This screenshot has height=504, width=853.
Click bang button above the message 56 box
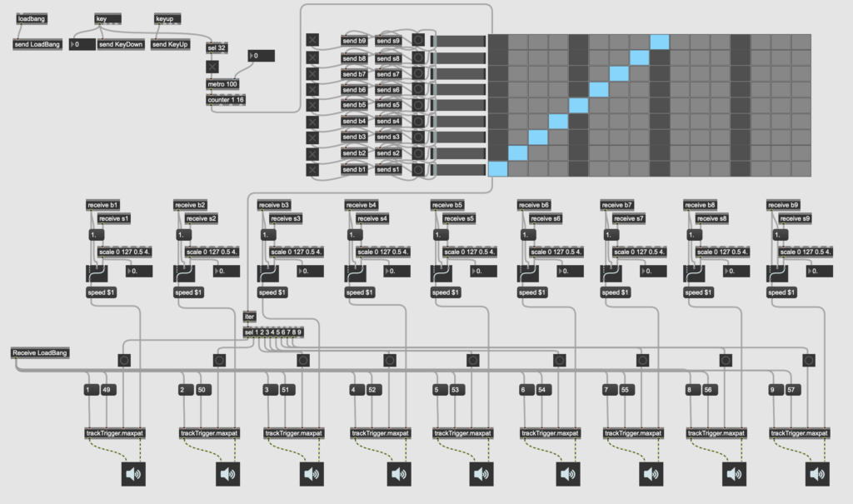click(726, 361)
